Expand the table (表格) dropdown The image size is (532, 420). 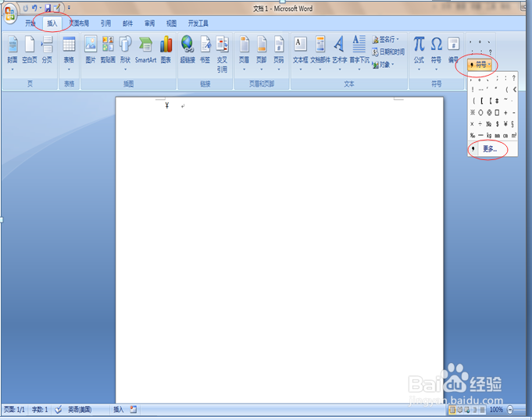[69, 69]
